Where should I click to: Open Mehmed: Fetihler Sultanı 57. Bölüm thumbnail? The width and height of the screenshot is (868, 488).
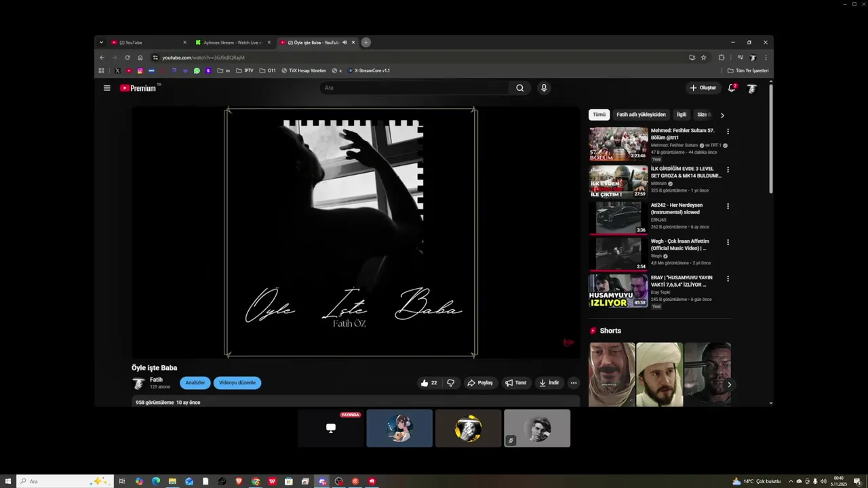618,144
